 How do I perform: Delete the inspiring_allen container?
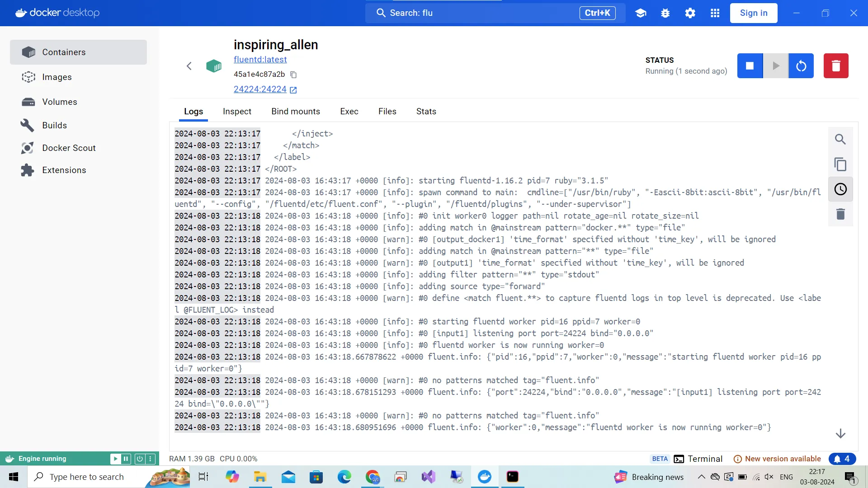click(836, 66)
